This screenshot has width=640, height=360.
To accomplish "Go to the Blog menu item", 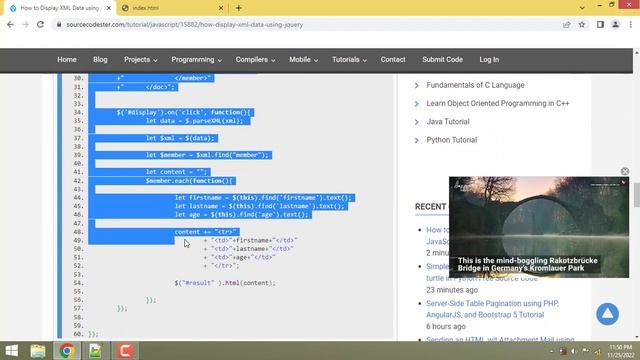I will (100, 60).
